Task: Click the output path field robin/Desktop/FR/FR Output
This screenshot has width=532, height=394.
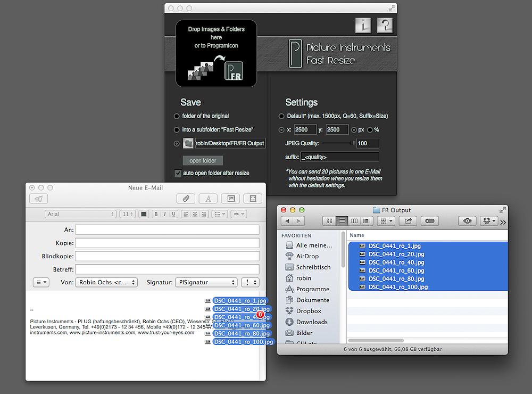Action: pos(230,143)
